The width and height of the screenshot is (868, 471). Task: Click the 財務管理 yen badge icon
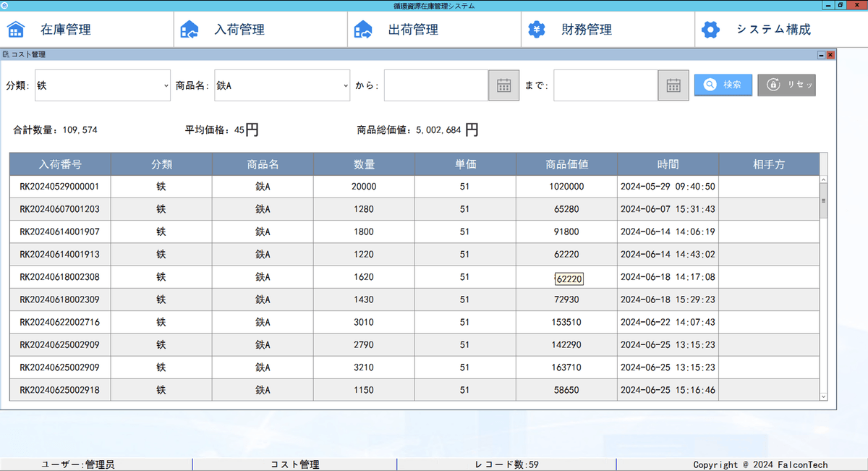(536, 30)
